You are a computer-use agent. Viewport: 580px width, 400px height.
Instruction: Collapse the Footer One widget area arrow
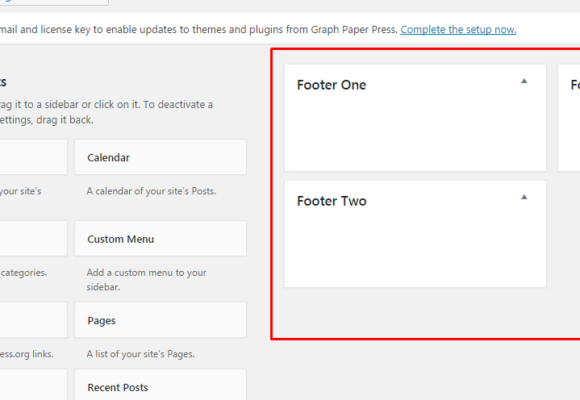click(524, 81)
